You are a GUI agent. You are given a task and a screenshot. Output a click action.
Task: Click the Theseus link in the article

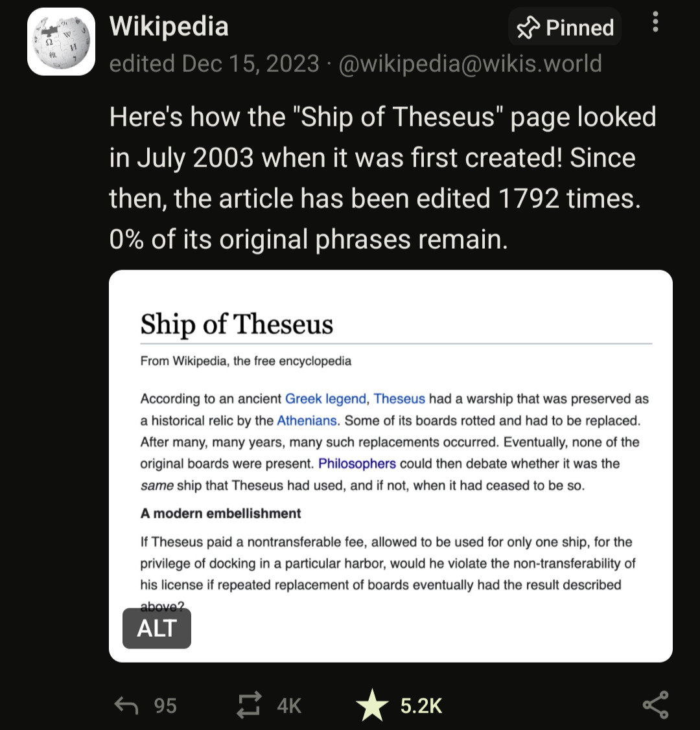(399, 398)
